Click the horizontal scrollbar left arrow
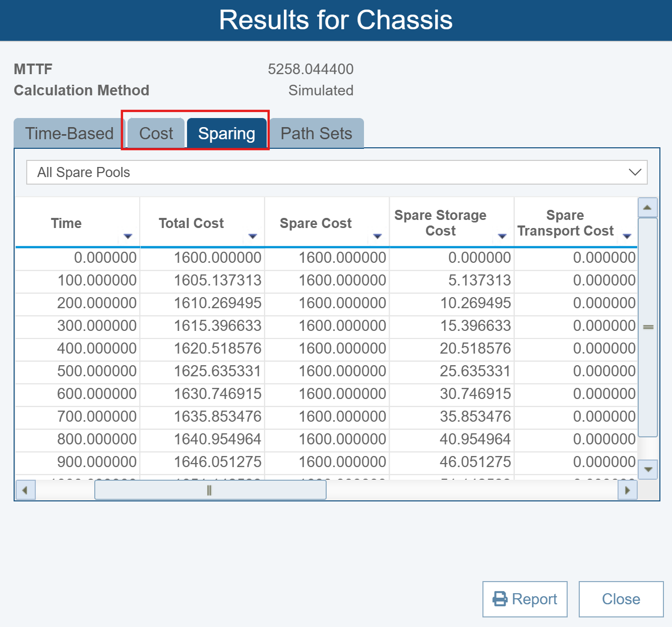Screen dimensions: 672x627 click(x=25, y=490)
